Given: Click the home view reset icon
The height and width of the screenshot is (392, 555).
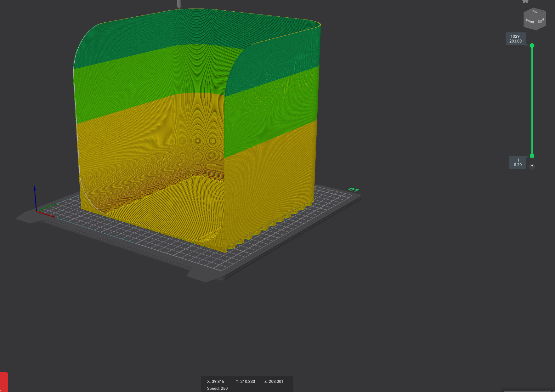Looking at the screenshot, I should 525,1.
